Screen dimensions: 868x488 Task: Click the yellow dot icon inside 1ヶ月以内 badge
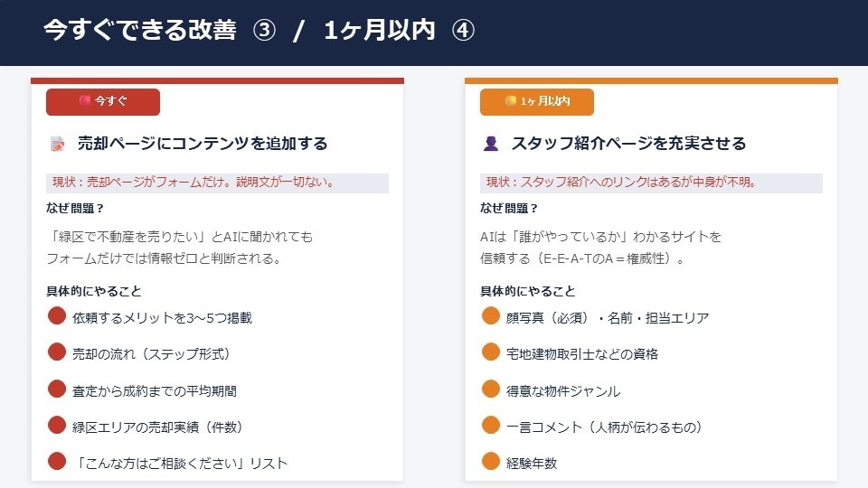511,100
